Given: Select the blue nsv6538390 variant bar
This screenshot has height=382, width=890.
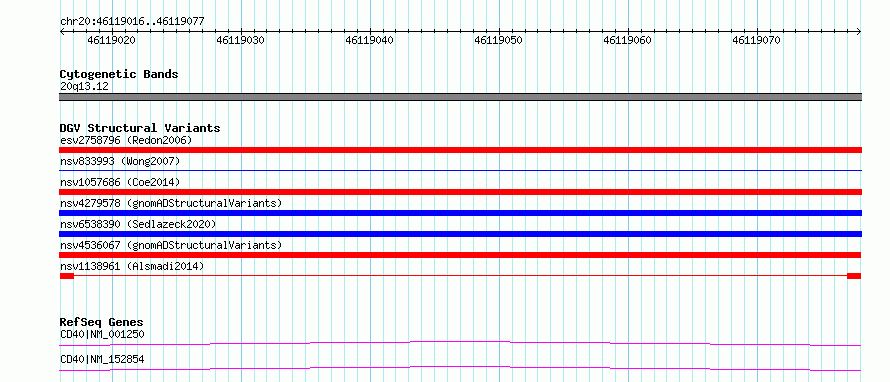Looking at the screenshot, I should point(460,234).
